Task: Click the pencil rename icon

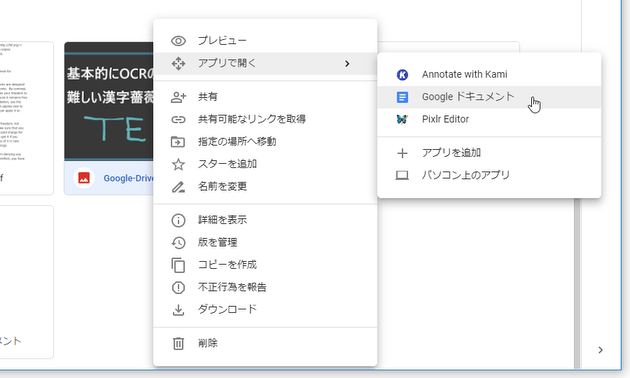Action: click(x=178, y=187)
